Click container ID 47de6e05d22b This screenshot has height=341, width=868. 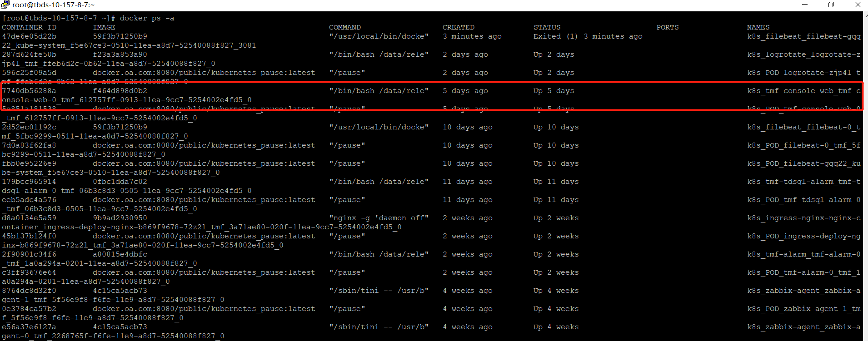[x=29, y=36]
